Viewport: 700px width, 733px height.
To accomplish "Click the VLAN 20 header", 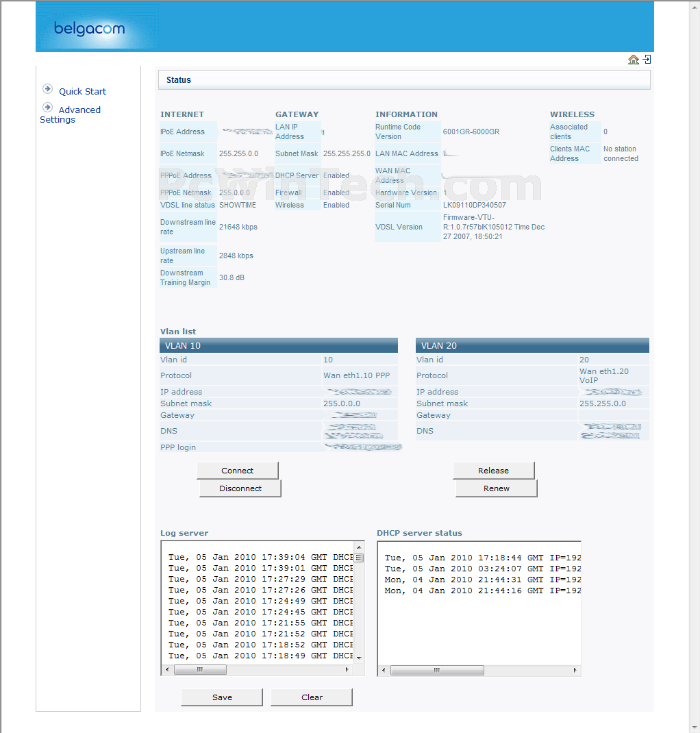I will point(532,345).
